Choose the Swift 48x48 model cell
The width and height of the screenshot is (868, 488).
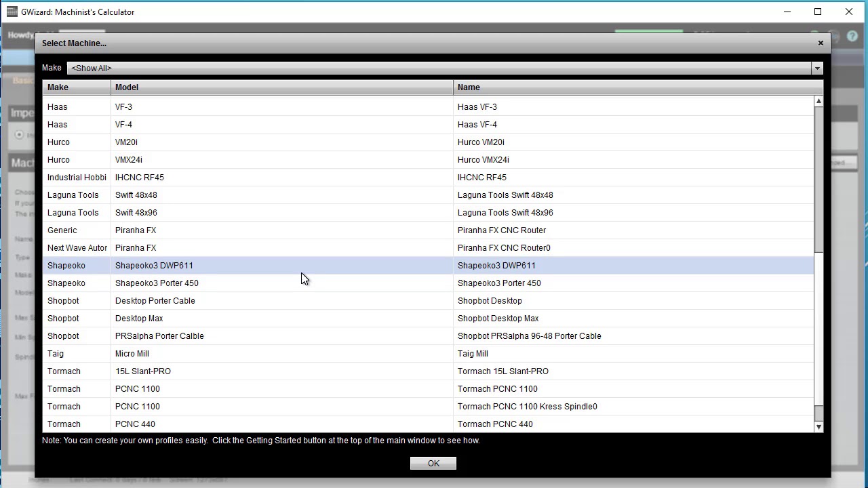point(282,195)
